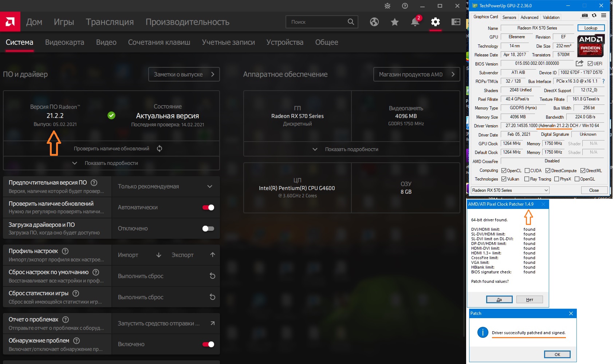Click the Bus Interface question mark in GPU-Z
Screen dimensions: 614x364
click(603, 81)
